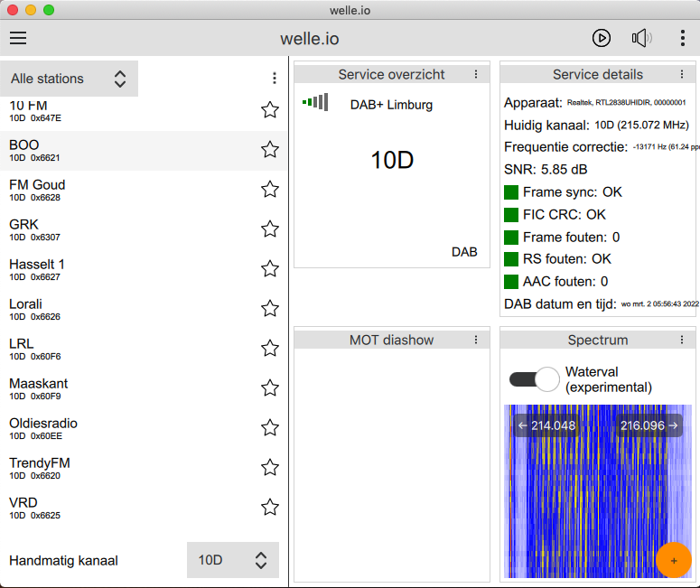The height and width of the screenshot is (588, 700).
Task: Open the main three-dot overflow menu
Action: [682, 38]
